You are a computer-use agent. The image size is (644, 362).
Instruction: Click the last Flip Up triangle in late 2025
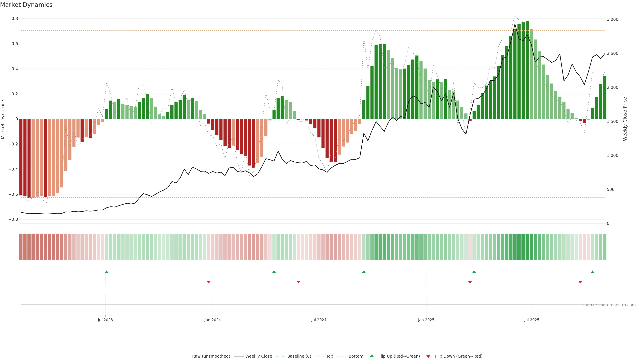pos(592,272)
